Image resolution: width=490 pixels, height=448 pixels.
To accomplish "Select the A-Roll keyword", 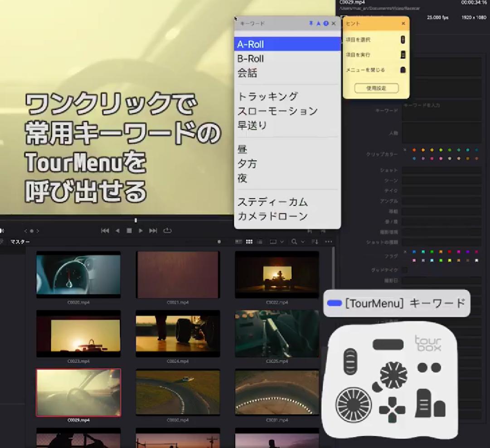I will point(287,44).
